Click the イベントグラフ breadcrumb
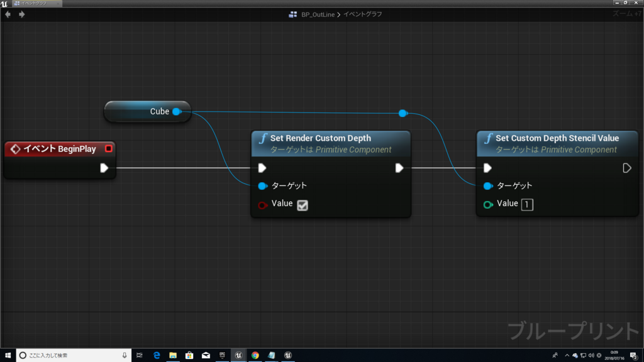 tap(363, 14)
